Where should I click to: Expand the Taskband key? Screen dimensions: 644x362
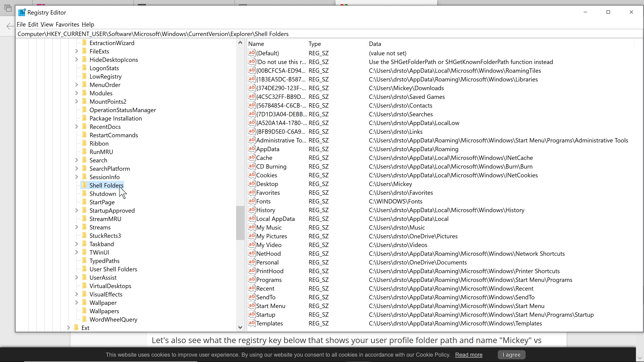pyautogui.click(x=77, y=244)
